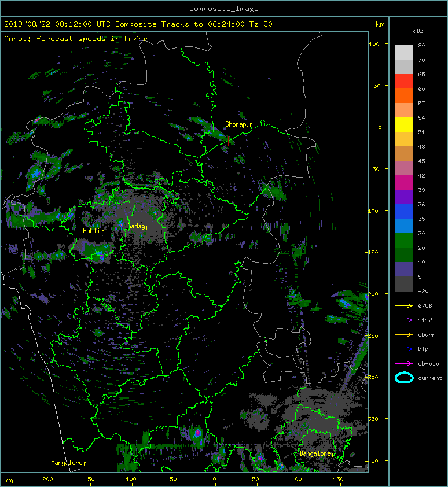Click the Gadag city label
448x487 pixels.
click(136, 226)
